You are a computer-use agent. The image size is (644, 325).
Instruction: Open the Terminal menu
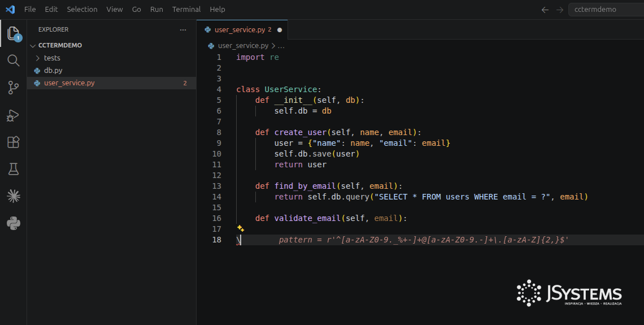coord(186,9)
